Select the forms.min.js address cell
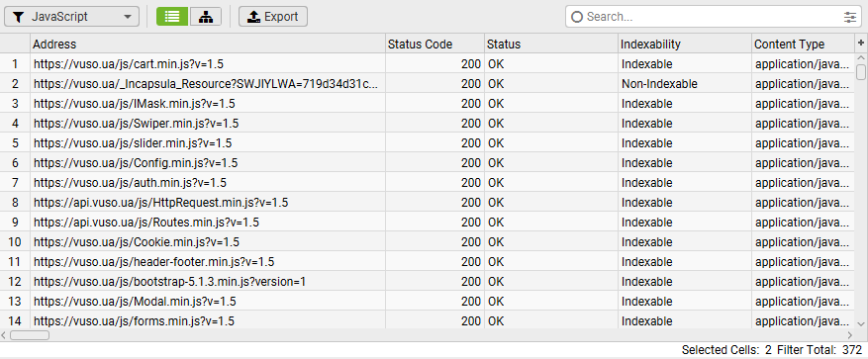Image resolution: width=868 pixels, height=359 pixels. pos(208,320)
